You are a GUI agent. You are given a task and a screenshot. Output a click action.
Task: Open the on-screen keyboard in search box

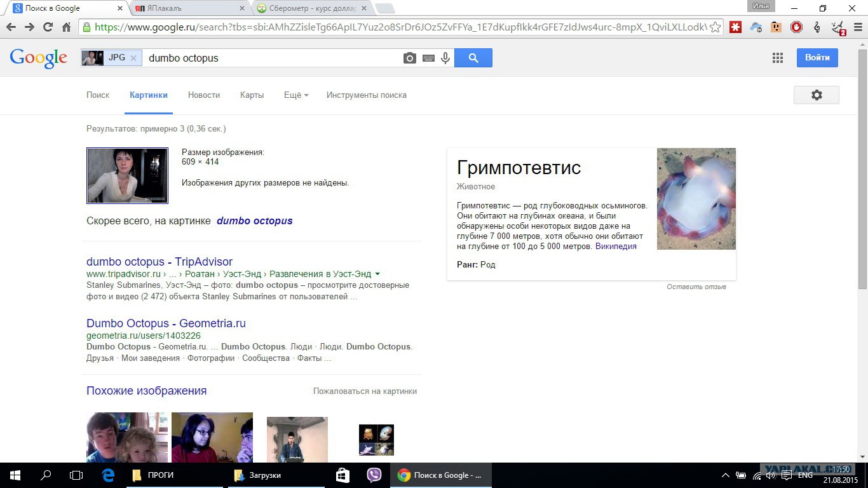[428, 58]
